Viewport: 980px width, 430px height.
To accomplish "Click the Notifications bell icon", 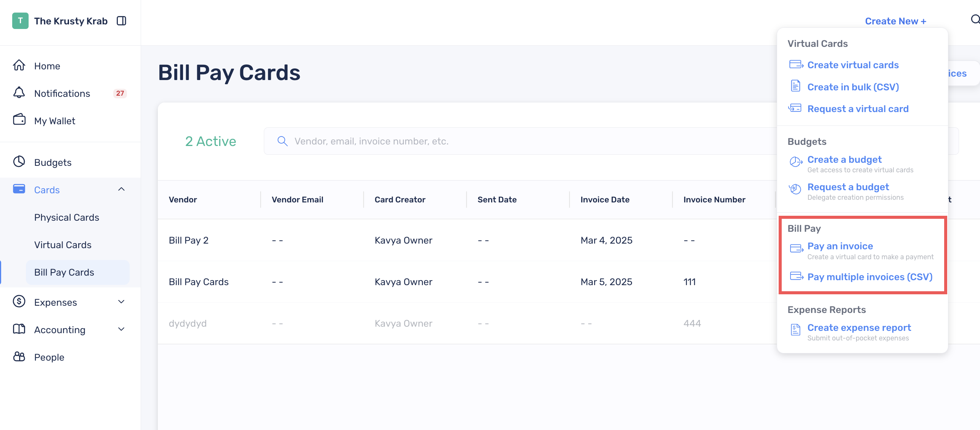I will click(x=19, y=93).
